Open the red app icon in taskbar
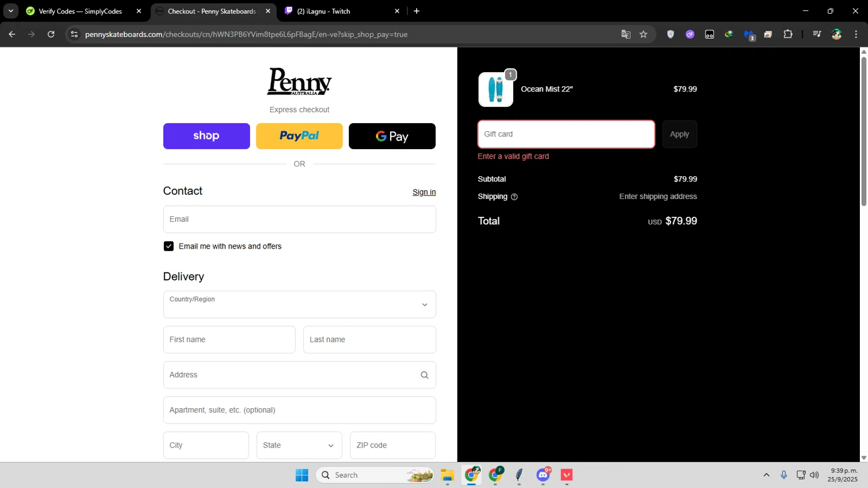This screenshot has height=488, width=868. click(567, 475)
